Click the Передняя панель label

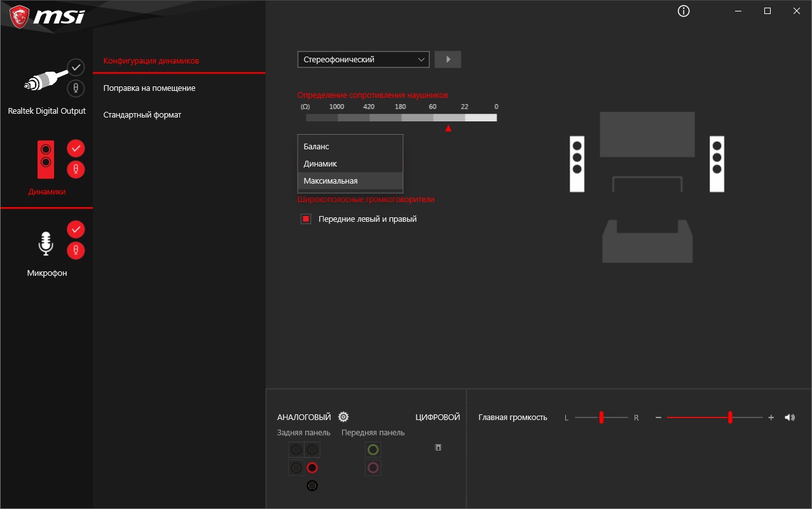click(373, 433)
